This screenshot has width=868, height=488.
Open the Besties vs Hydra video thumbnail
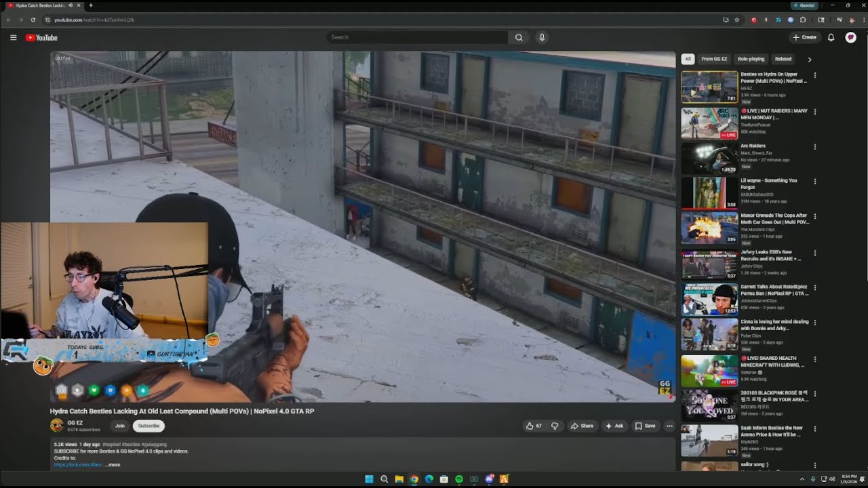pos(709,87)
